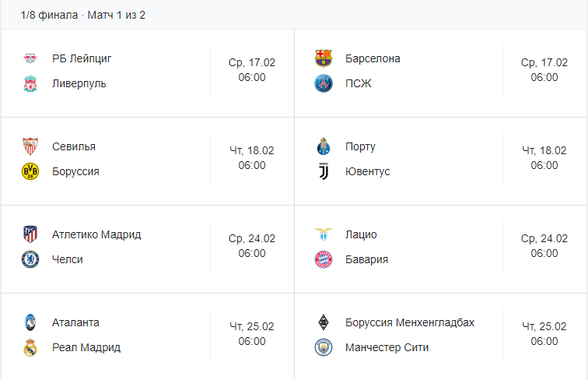Click the Liverpool club crest
The image size is (588, 380).
30,83
